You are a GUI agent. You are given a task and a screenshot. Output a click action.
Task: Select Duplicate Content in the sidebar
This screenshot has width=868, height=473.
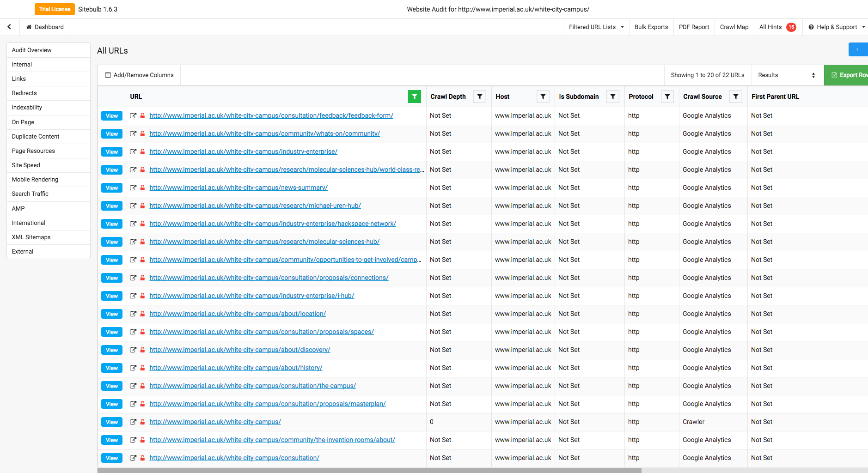[36, 137]
